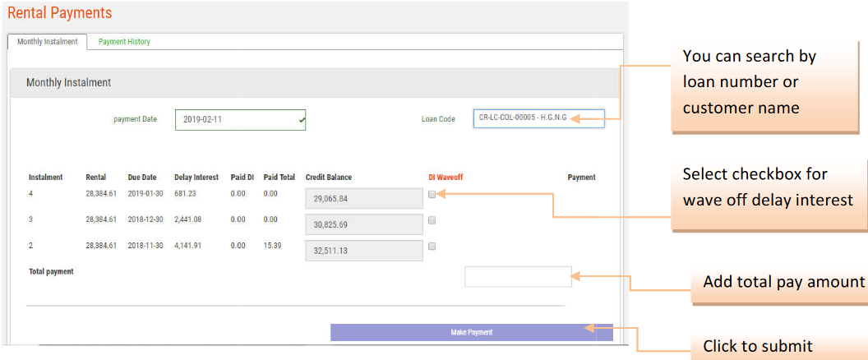Viewport: 868px width, 360px height.
Task: Tick DI Waveoff checkbox for instalment 4
Action: pyautogui.click(x=432, y=194)
